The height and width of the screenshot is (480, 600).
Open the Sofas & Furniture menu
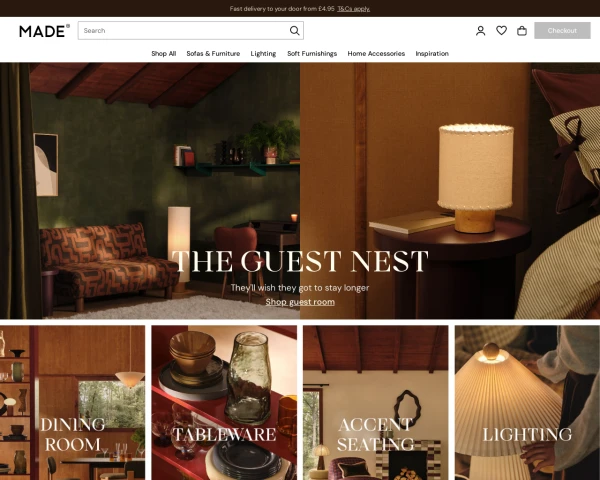click(213, 54)
